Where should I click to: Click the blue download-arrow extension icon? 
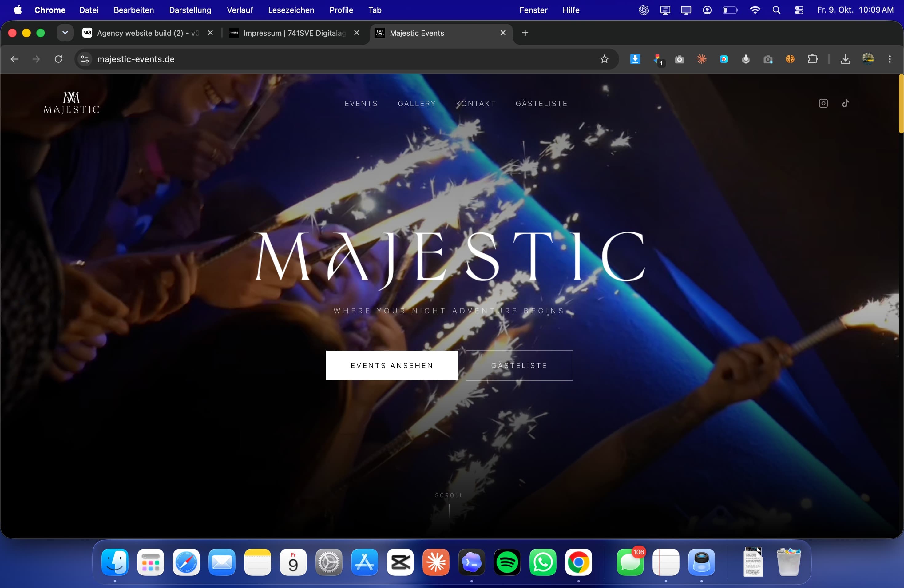coord(635,59)
